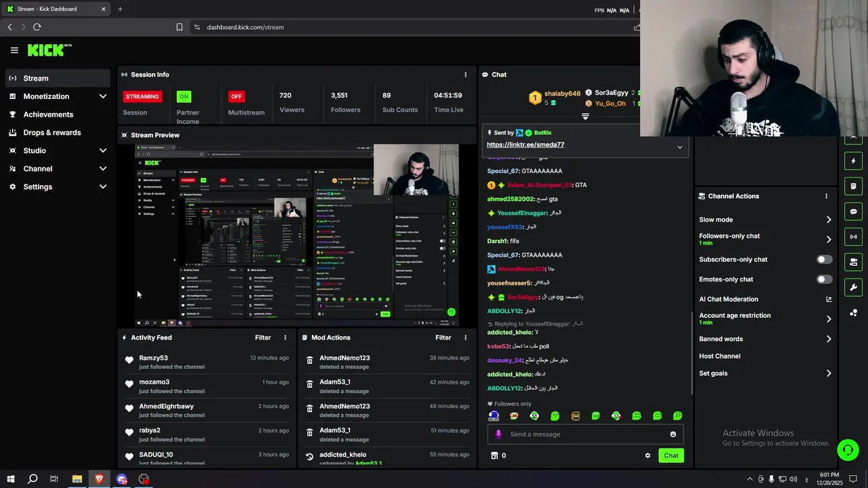
Task: Open the hamburger menu beside the Kick logo
Action: tap(14, 50)
